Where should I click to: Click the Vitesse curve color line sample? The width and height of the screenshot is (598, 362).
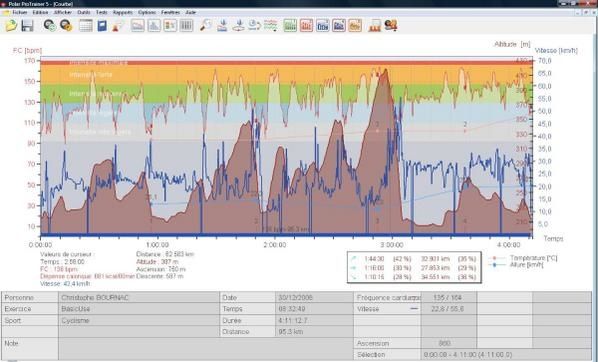point(414,309)
